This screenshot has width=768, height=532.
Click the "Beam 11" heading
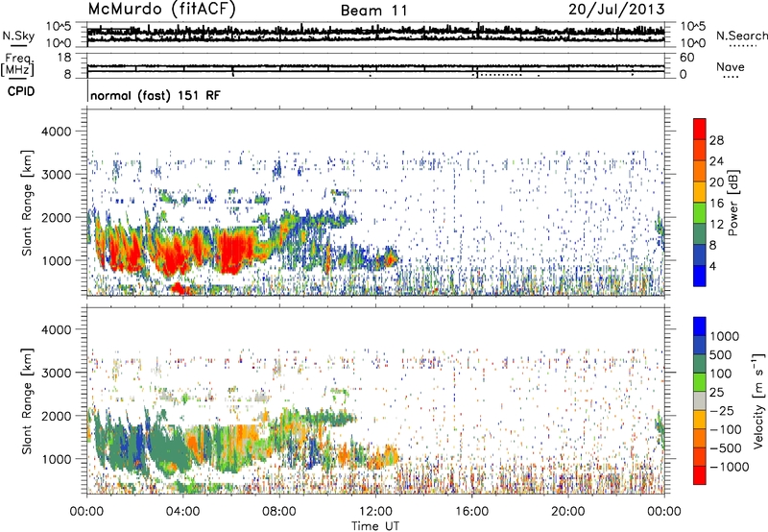point(374,11)
